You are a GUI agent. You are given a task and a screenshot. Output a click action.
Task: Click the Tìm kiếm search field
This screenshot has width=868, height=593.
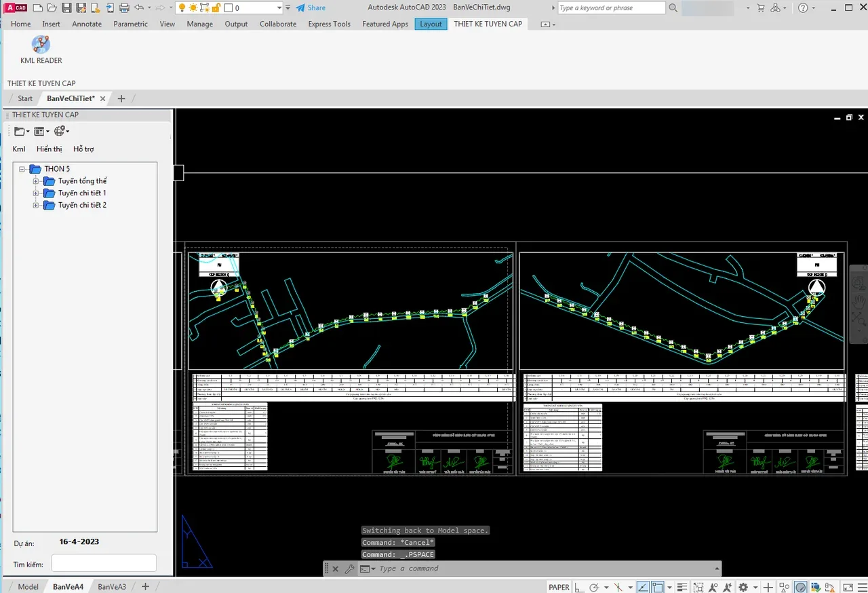click(x=104, y=563)
